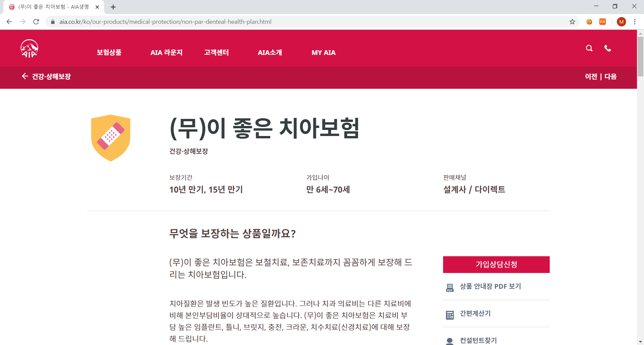
Task: Open the 간편계산기 link
Action: [x=475, y=314]
